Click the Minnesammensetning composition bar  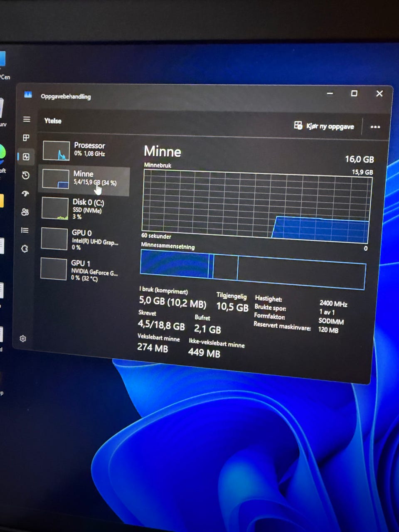[253, 269]
